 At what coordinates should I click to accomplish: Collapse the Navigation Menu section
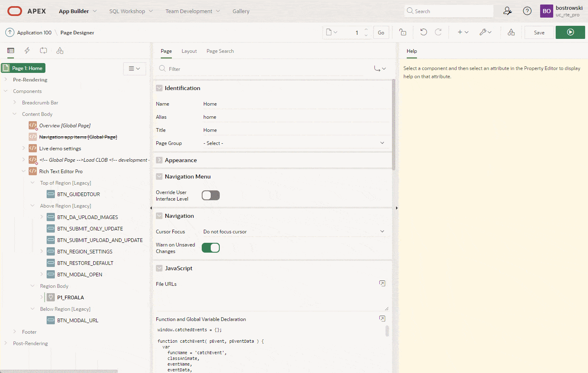(159, 176)
